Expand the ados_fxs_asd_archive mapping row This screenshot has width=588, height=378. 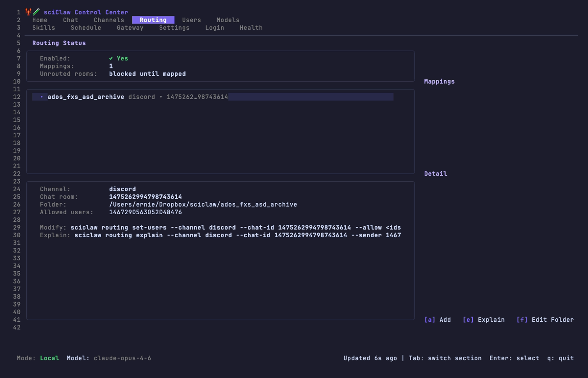[86, 97]
